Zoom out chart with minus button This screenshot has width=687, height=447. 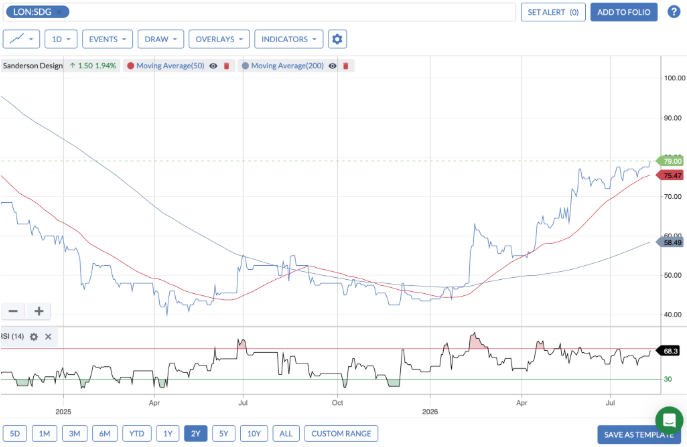13,311
